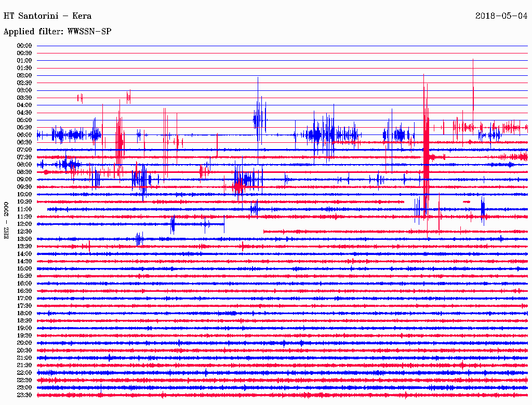Click the 21:30 time label
The image size is (532, 405).
(x=24, y=366)
